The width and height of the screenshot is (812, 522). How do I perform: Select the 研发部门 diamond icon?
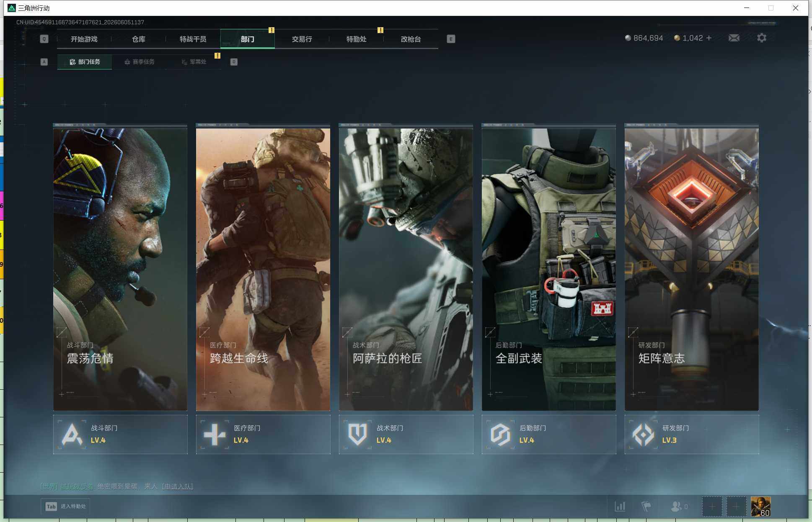643,435
